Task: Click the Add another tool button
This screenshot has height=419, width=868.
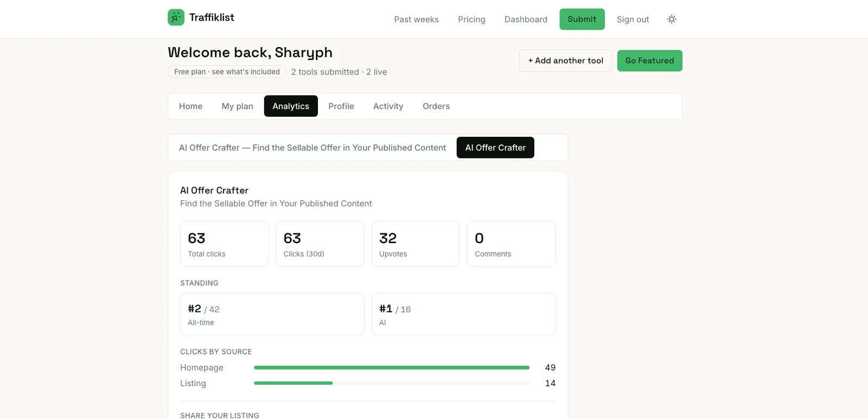Action: (566, 61)
